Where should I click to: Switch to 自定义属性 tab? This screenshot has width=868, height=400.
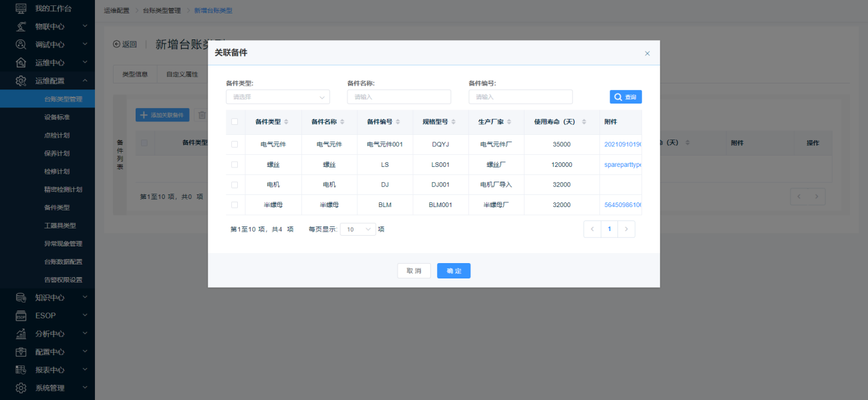(x=182, y=74)
